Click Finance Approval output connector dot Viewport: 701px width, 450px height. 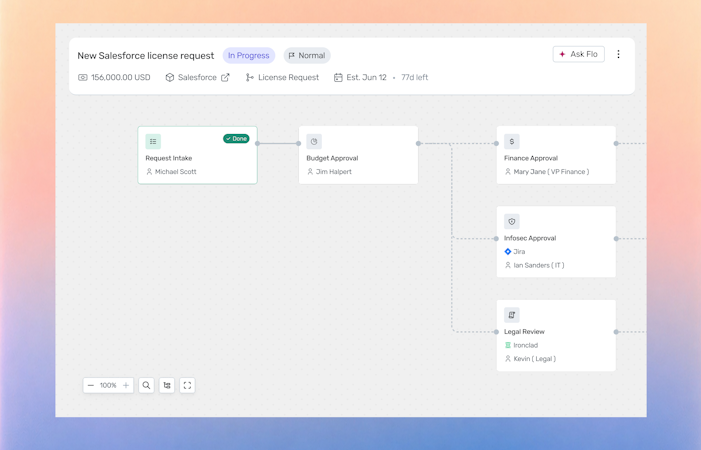pos(616,143)
